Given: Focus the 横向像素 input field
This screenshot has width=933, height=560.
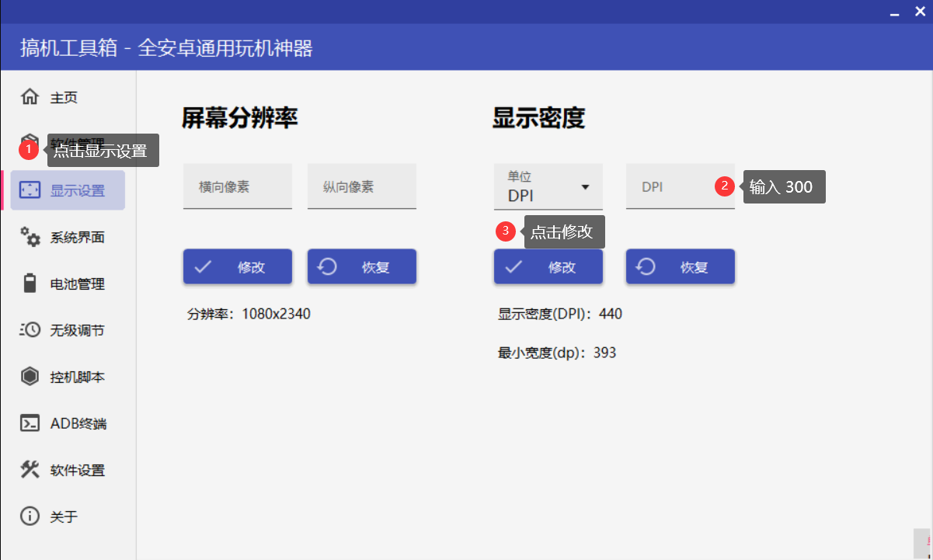Looking at the screenshot, I should 238,186.
